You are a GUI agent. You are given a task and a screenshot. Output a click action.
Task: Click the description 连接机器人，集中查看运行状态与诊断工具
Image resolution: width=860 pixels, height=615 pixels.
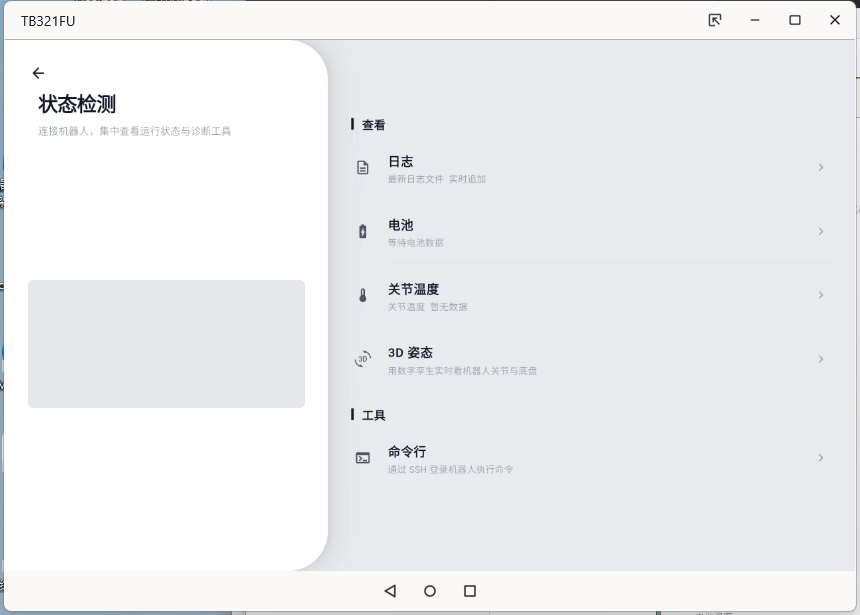[134, 131]
